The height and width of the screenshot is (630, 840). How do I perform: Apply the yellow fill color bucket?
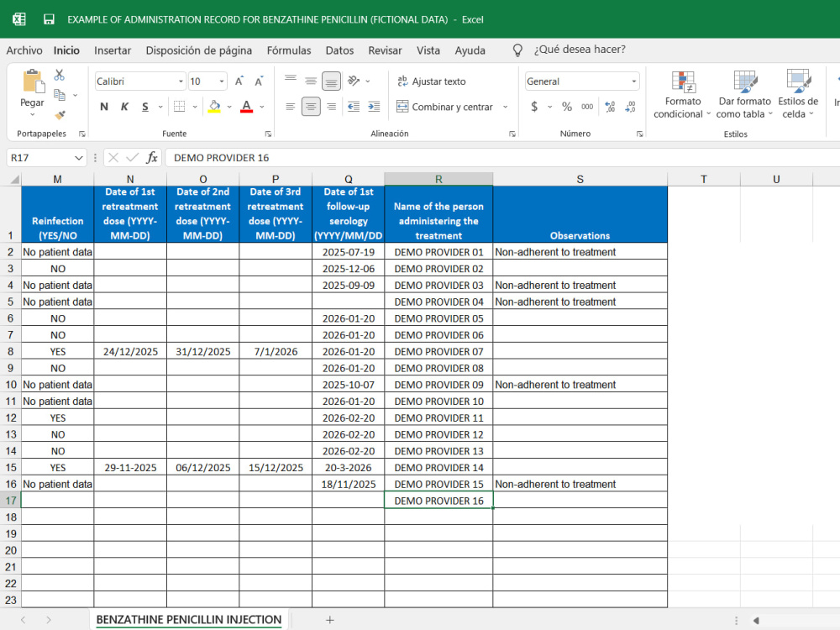tap(214, 107)
